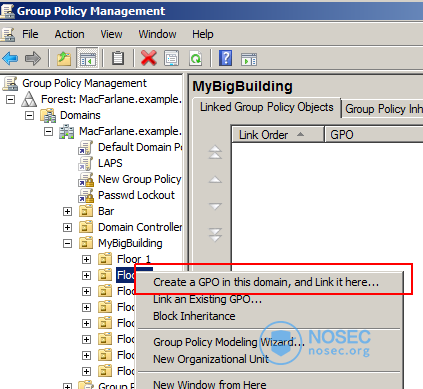Screen dimensions: 423x389
Task: Click the clipboard Paste toolbar icon
Action: tap(118, 58)
